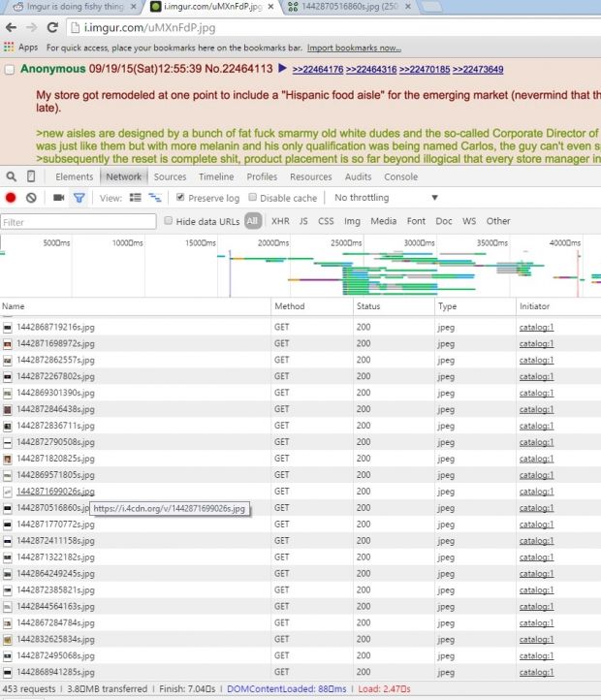This screenshot has height=700, width=601.
Task: Filter requests by Doc
Action: (x=444, y=221)
